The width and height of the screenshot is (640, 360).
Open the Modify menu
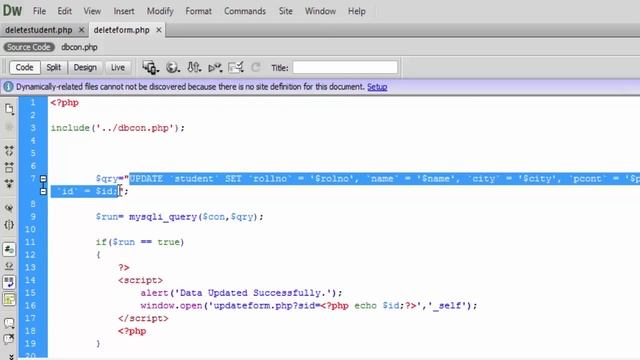pos(160,11)
